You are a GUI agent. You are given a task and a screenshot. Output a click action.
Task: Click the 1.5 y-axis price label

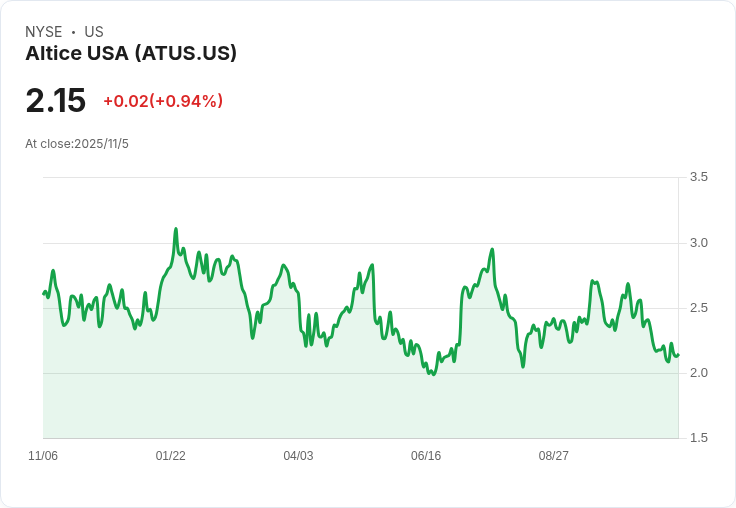(x=698, y=438)
